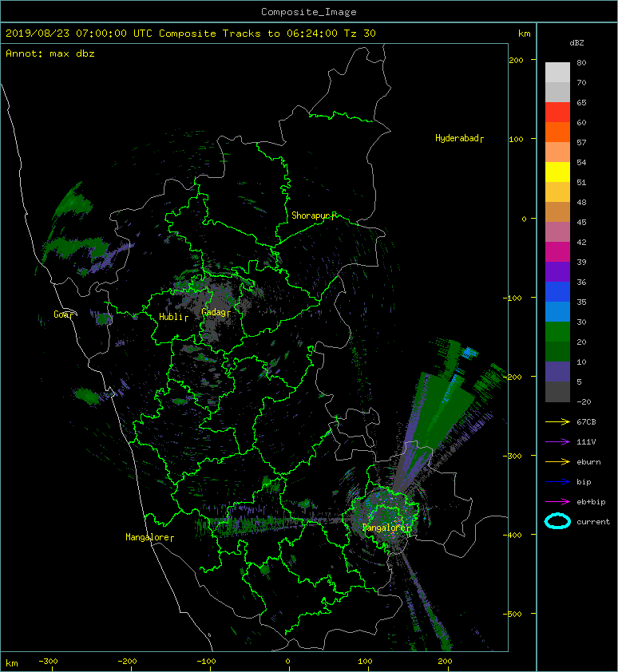Click the 80 value in dBZ scale

(581, 62)
